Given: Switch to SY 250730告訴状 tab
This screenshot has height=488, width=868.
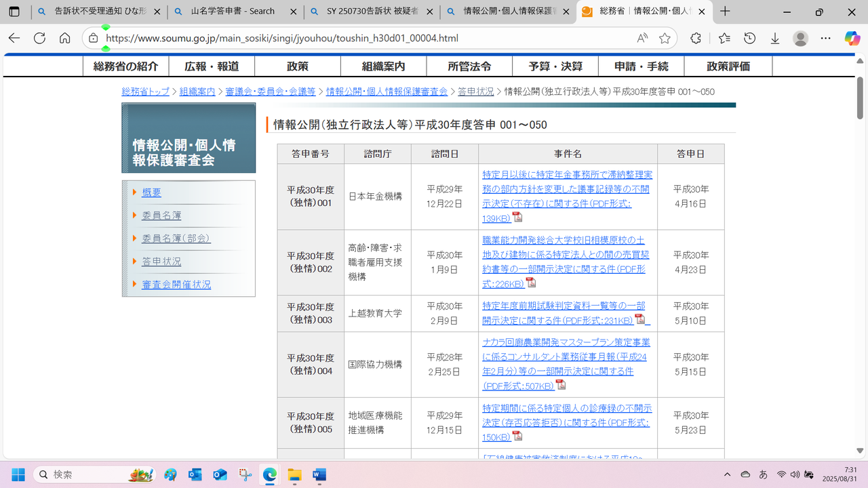Looking at the screenshot, I should (371, 12).
